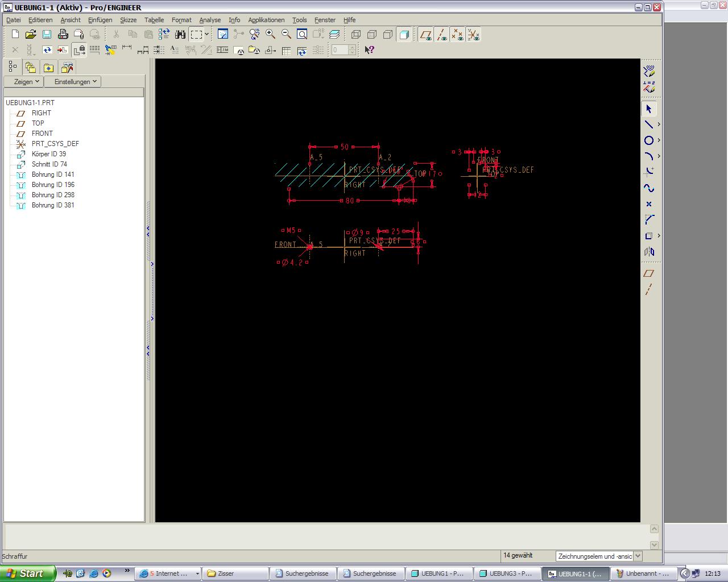Pick the Spline curve tool

648,188
